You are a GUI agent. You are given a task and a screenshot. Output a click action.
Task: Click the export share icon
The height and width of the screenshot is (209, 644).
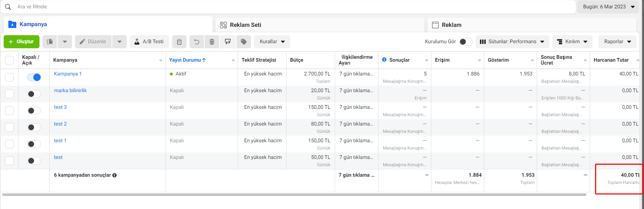coord(228,42)
